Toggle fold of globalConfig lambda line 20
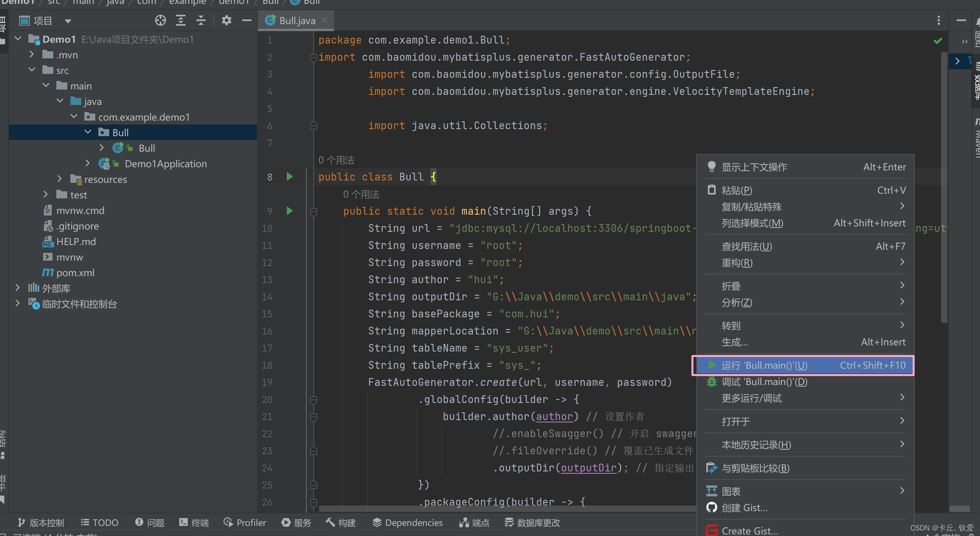This screenshot has width=980, height=536. point(314,399)
